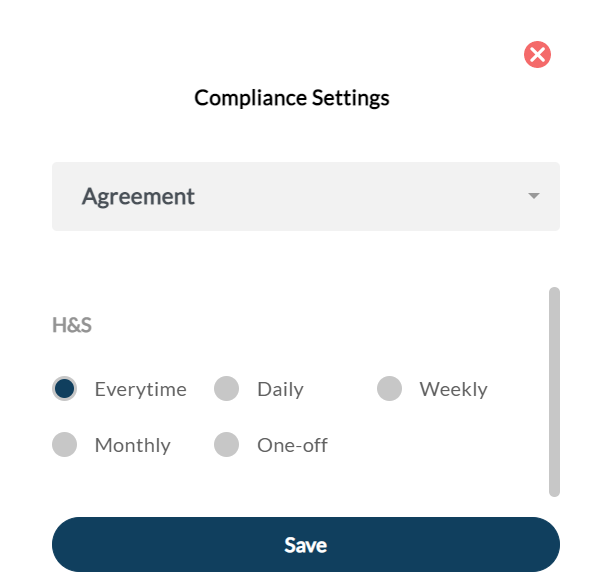
Task: Close the Compliance Settings dialog with red X
Action: 537,54
